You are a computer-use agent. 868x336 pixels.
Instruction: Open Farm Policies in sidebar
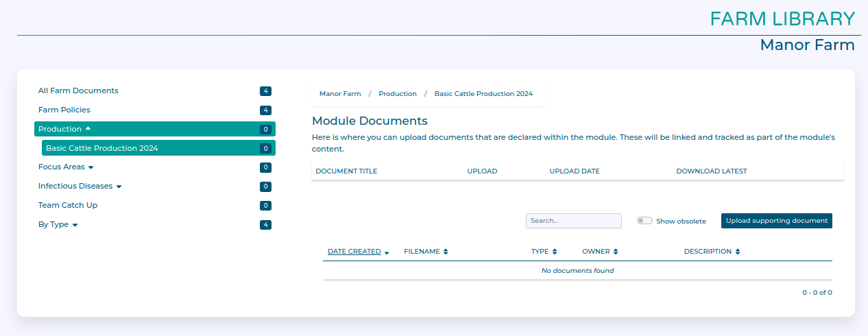click(64, 110)
